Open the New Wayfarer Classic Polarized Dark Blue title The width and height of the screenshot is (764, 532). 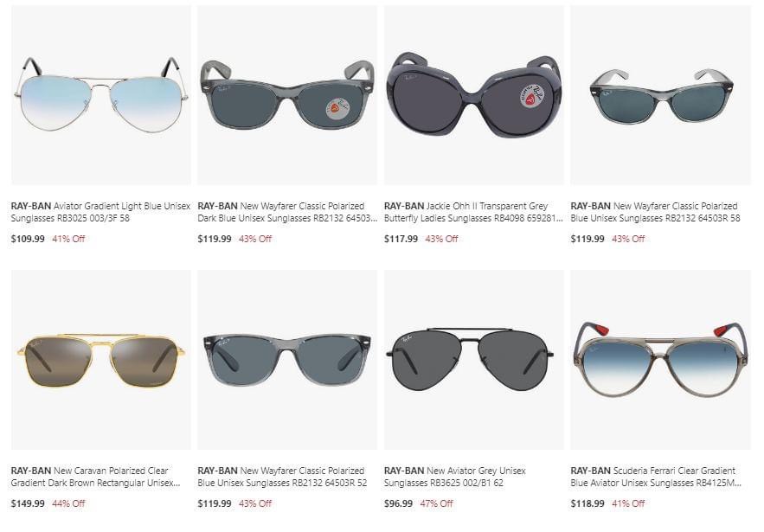287,212
